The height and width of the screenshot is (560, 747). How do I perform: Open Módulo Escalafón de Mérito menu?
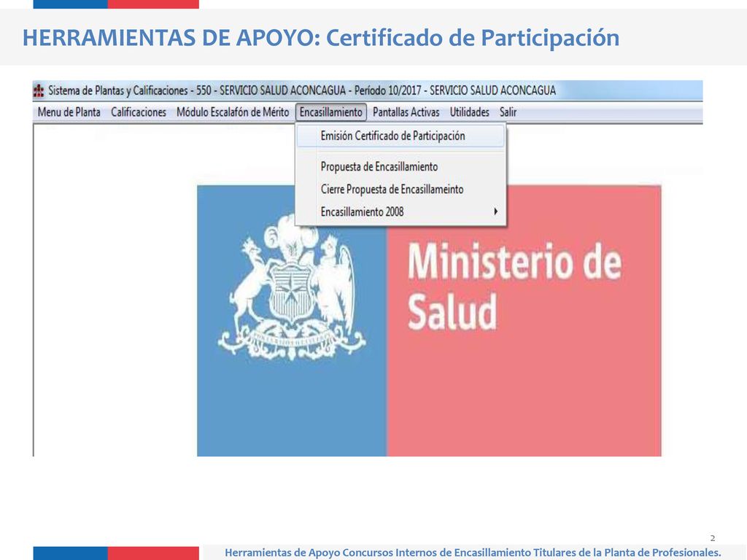coord(233,112)
